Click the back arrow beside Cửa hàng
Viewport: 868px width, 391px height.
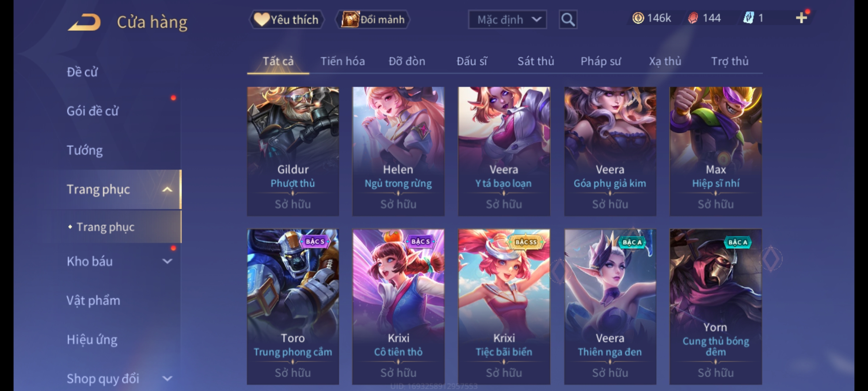[x=84, y=22]
